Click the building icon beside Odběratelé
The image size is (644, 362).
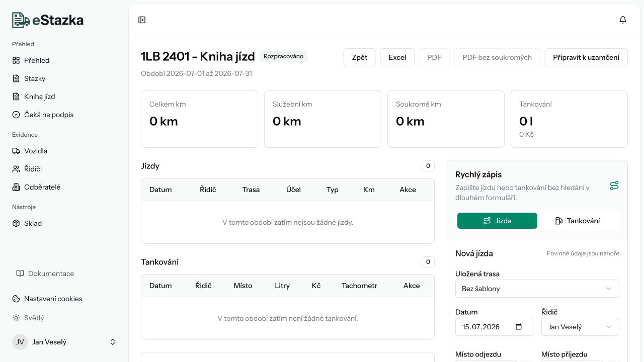click(x=16, y=187)
